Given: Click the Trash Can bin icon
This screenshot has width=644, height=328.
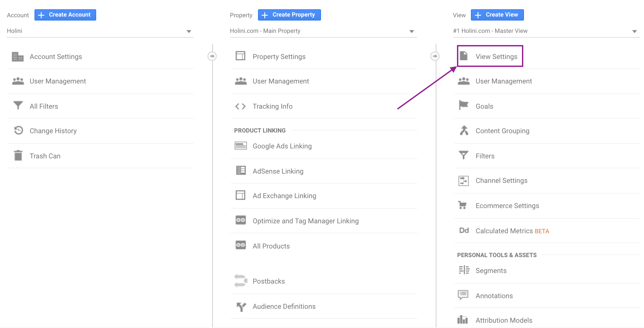Looking at the screenshot, I should (18, 155).
